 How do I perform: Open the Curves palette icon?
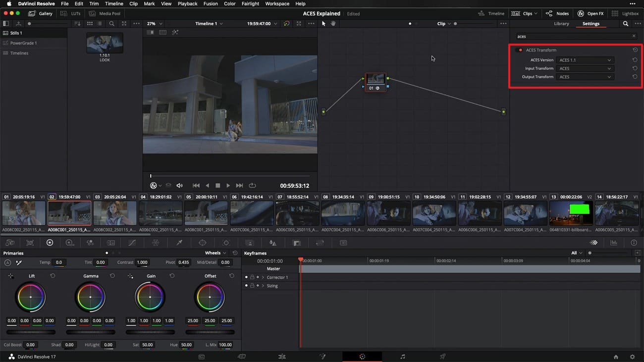pos(132,243)
